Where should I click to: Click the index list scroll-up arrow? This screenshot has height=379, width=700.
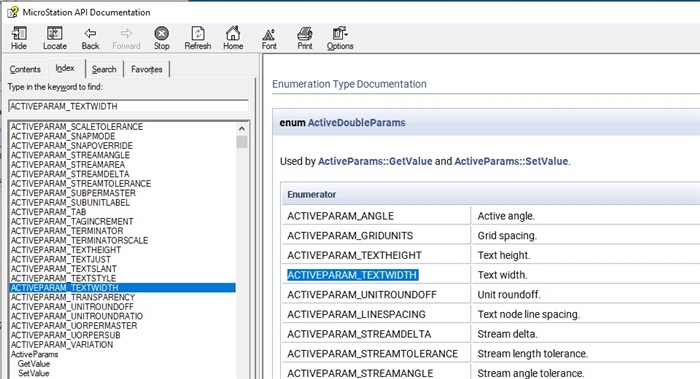[x=242, y=129]
